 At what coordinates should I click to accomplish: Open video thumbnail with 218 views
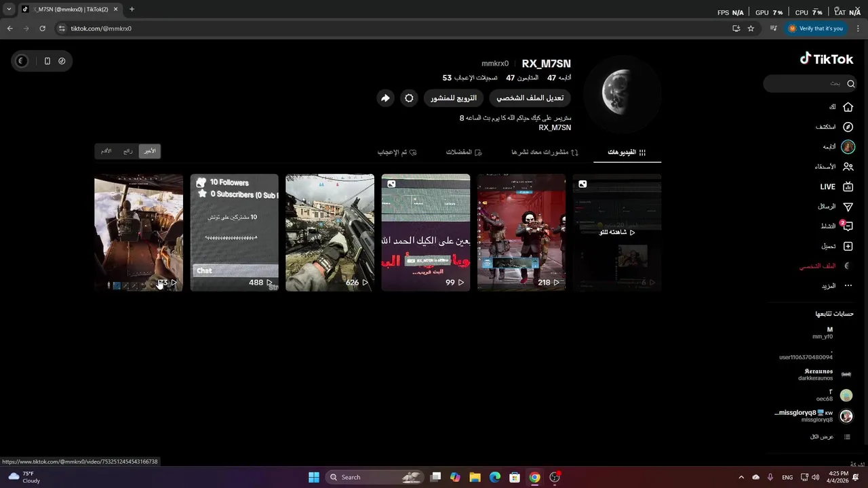(521, 232)
